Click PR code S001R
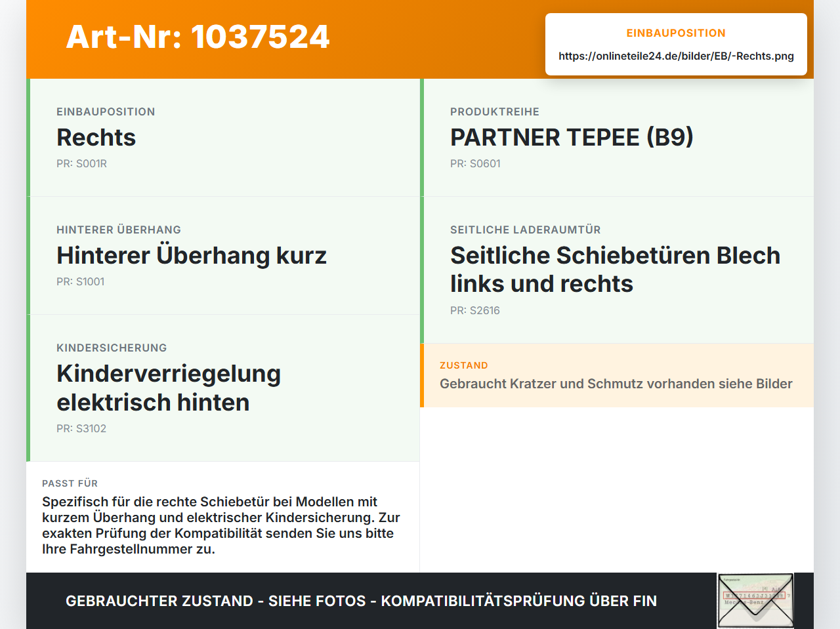 coord(81,163)
